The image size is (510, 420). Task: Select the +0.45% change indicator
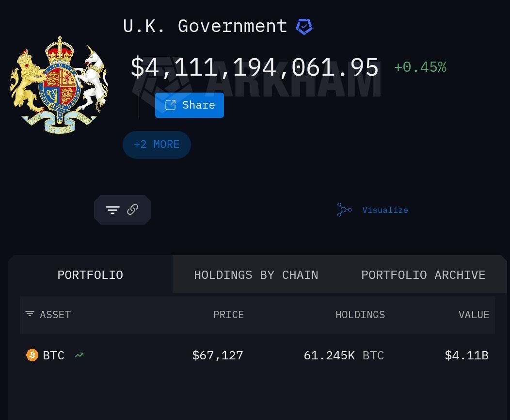tap(420, 67)
